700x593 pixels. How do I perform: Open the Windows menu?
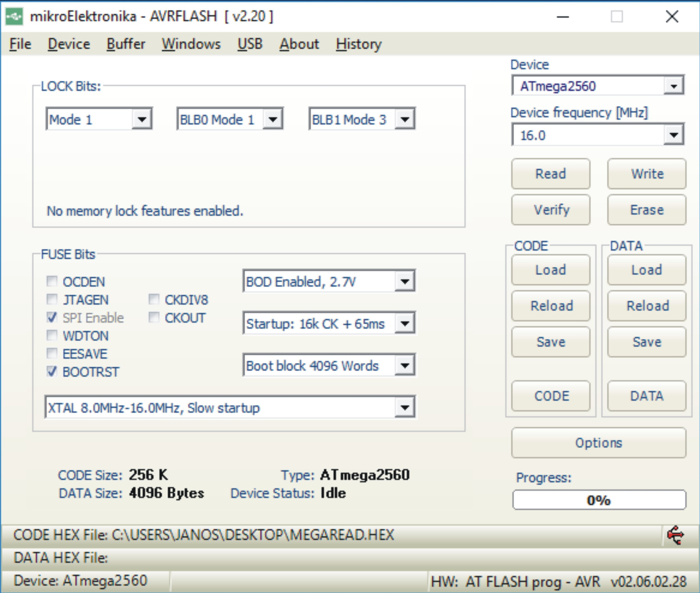pyautogui.click(x=191, y=44)
